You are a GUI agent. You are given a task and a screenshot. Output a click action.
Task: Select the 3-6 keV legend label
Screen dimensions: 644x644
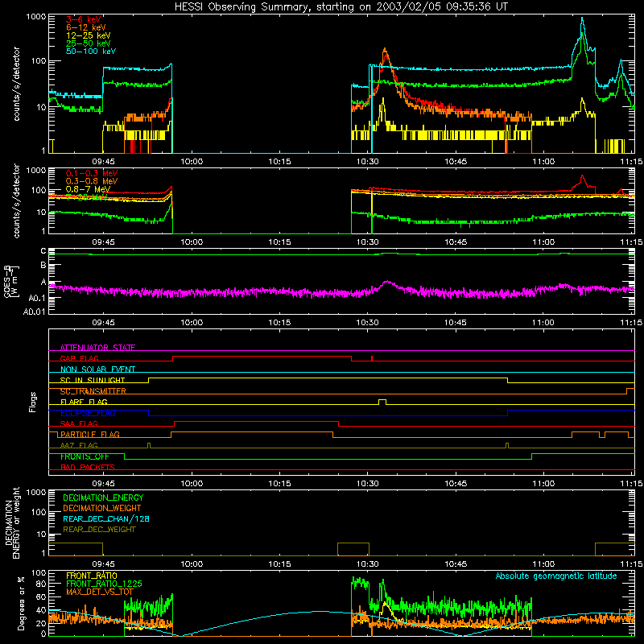(83, 19)
